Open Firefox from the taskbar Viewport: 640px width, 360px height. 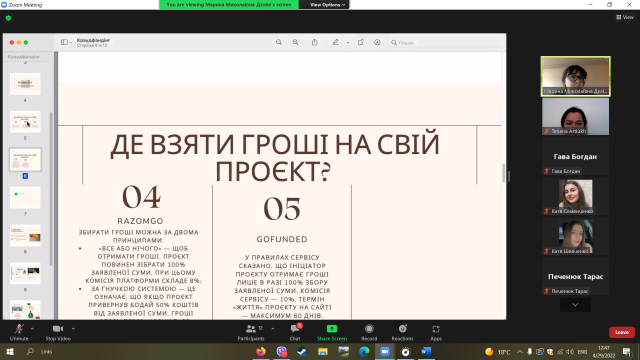coord(261,351)
